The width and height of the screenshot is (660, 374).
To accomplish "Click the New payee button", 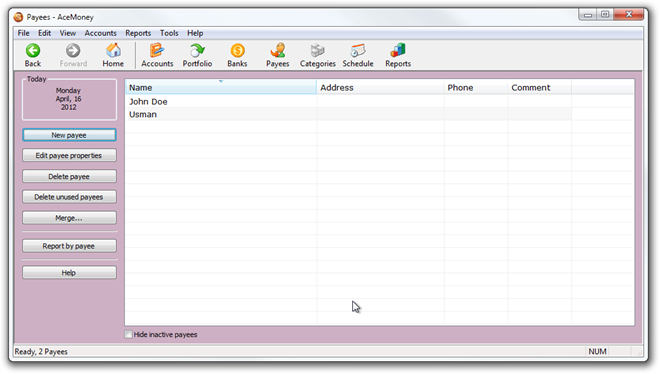I will (69, 135).
